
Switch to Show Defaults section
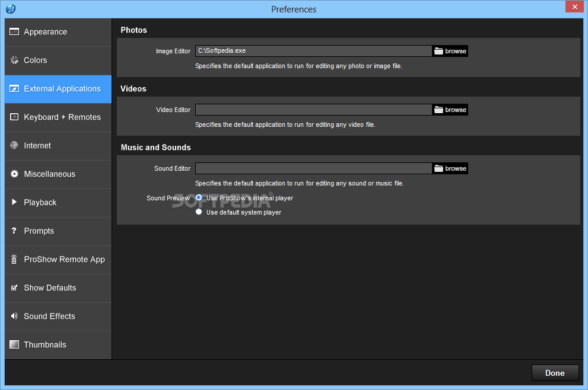coord(58,288)
